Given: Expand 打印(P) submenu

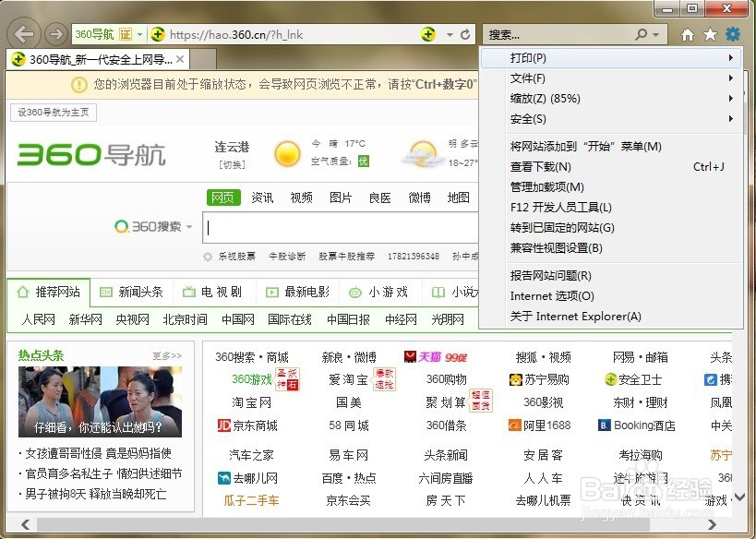Looking at the screenshot, I should [731, 58].
